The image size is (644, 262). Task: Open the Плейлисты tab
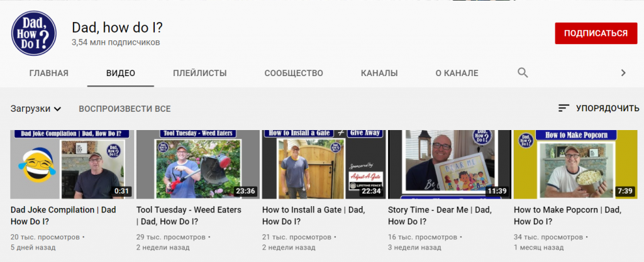pyautogui.click(x=199, y=73)
